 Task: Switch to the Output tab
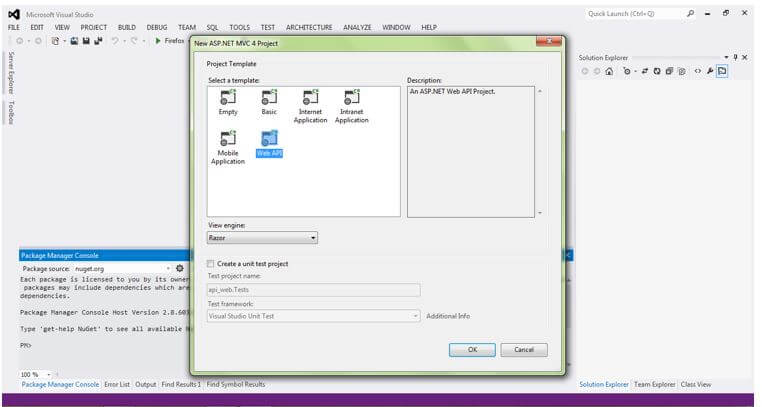tap(146, 384)
